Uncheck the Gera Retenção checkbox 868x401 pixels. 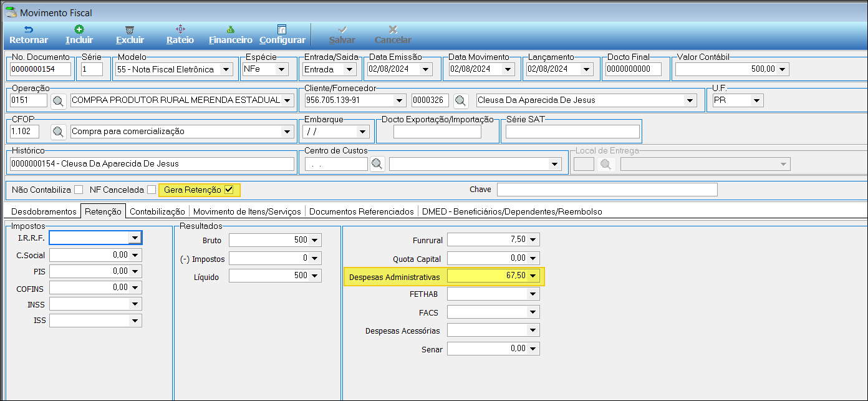(x=229, y=190)
